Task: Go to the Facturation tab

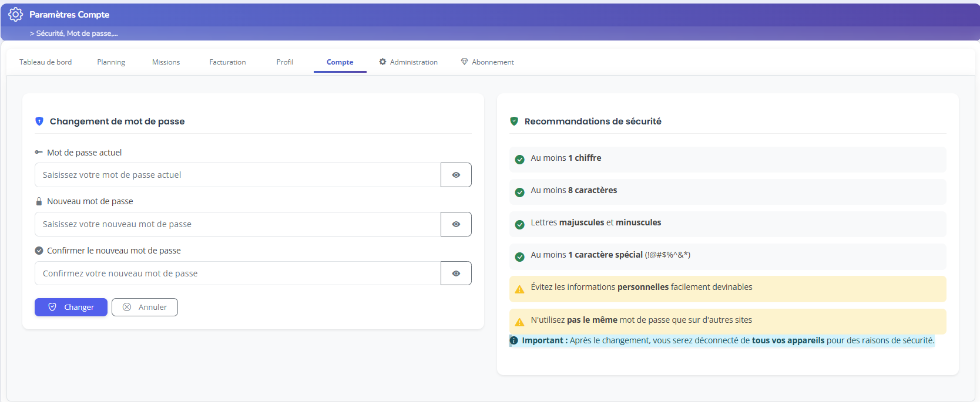Action: tap(227, 62)
